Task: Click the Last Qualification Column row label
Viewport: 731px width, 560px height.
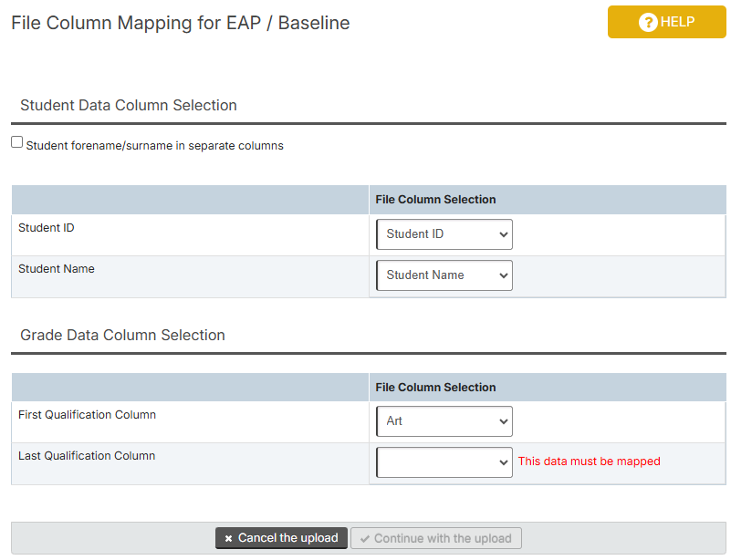Action: click(87, 456)
